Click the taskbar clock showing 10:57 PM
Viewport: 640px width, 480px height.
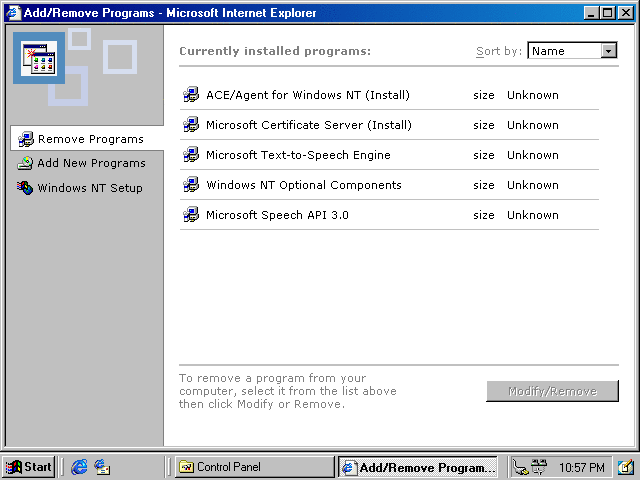coord(582,467)
